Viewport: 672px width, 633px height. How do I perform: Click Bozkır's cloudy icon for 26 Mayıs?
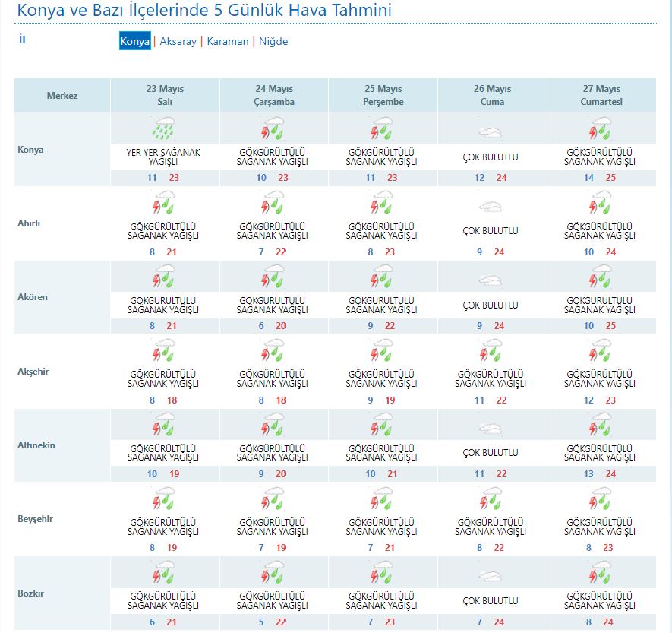click(x=492, y=576)
